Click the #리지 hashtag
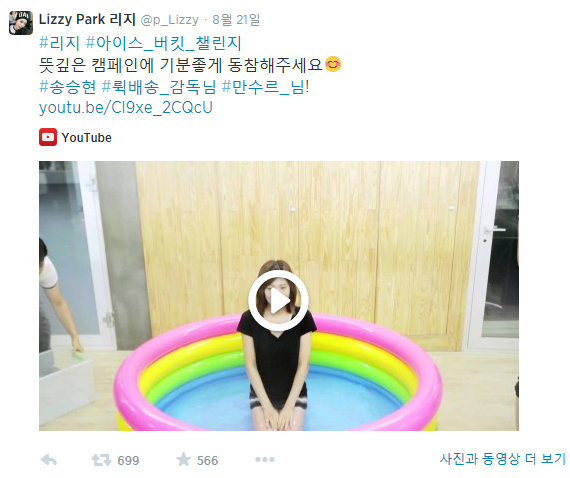This screenshot has height=478, width=570. point(59,43)
